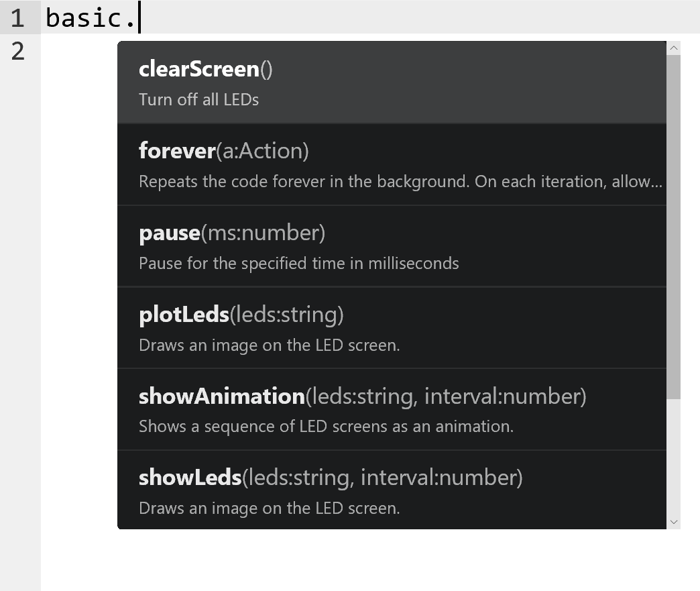700x591 pixels.
Task: Click the suggestion list scroll-down arrow
Action: coord(674,522)
